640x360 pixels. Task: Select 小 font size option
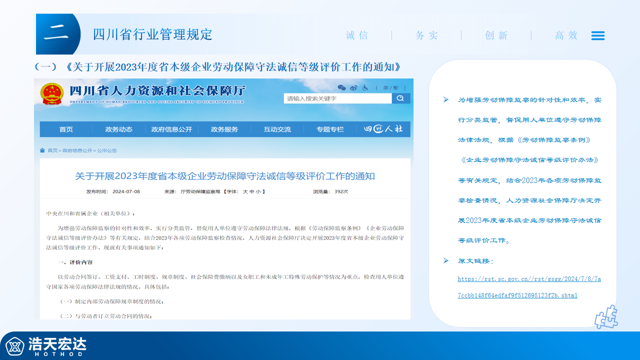pyautogui.click(x=259, y=191)
